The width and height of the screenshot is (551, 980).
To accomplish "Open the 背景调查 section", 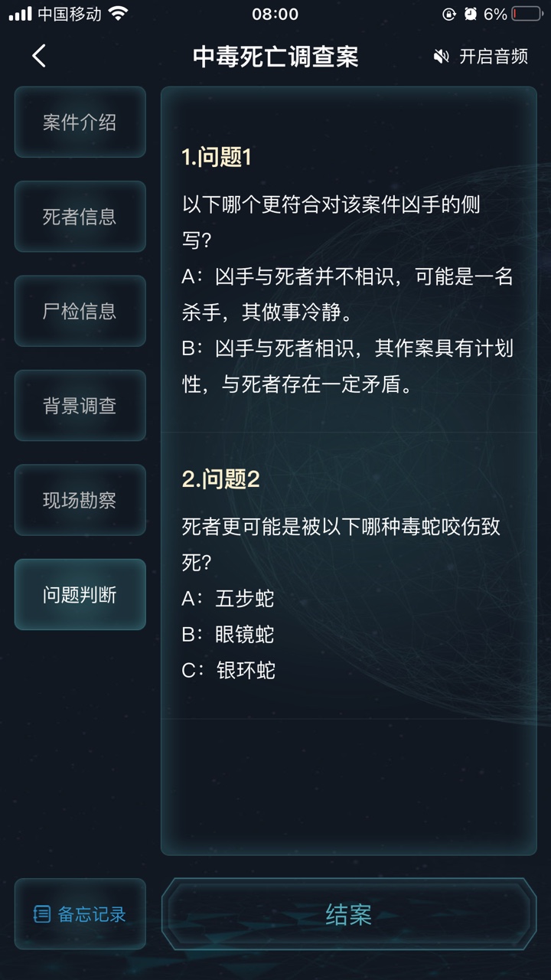I will tap(80, 406).
